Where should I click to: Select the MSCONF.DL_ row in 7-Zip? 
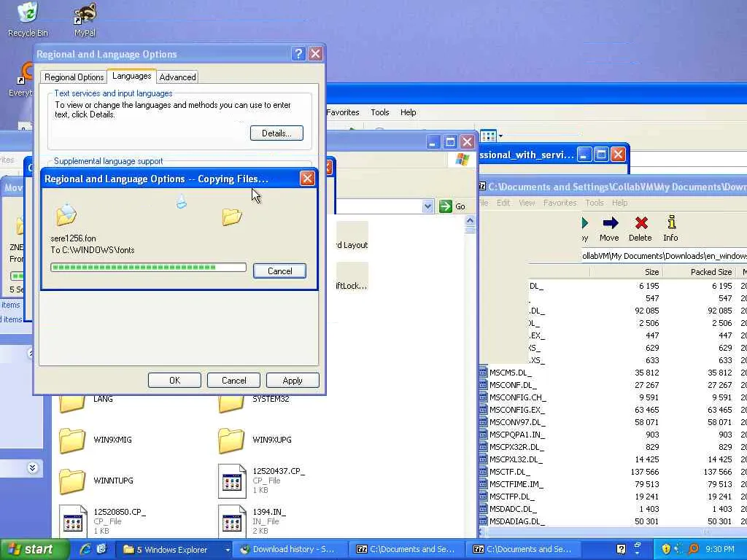[612, 385]
